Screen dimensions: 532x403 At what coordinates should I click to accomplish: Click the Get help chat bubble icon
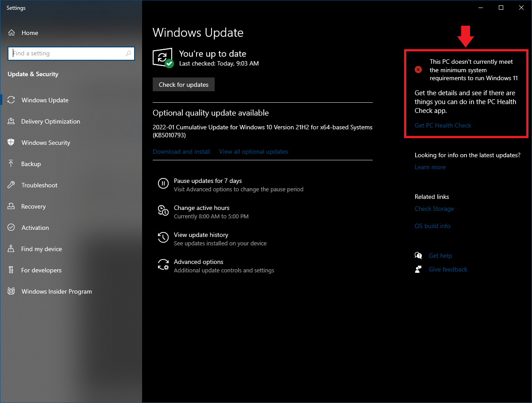[418, 256]
